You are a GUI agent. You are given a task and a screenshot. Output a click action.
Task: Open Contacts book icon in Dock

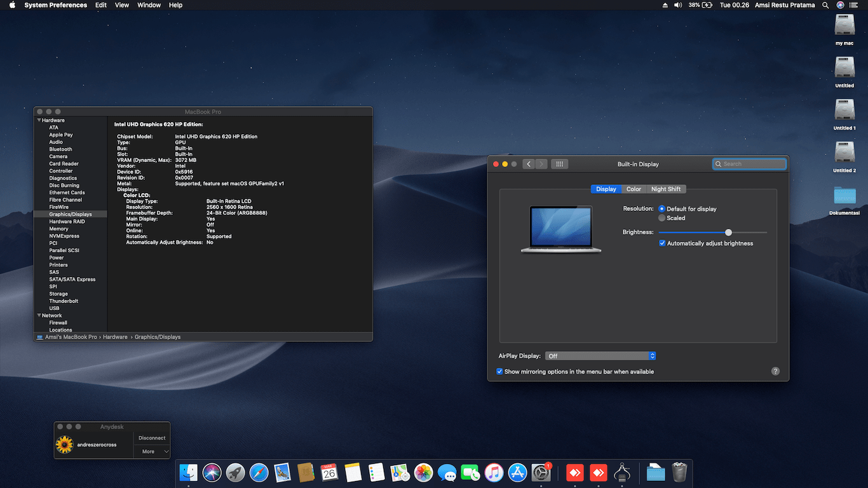(x=306, y=473)
